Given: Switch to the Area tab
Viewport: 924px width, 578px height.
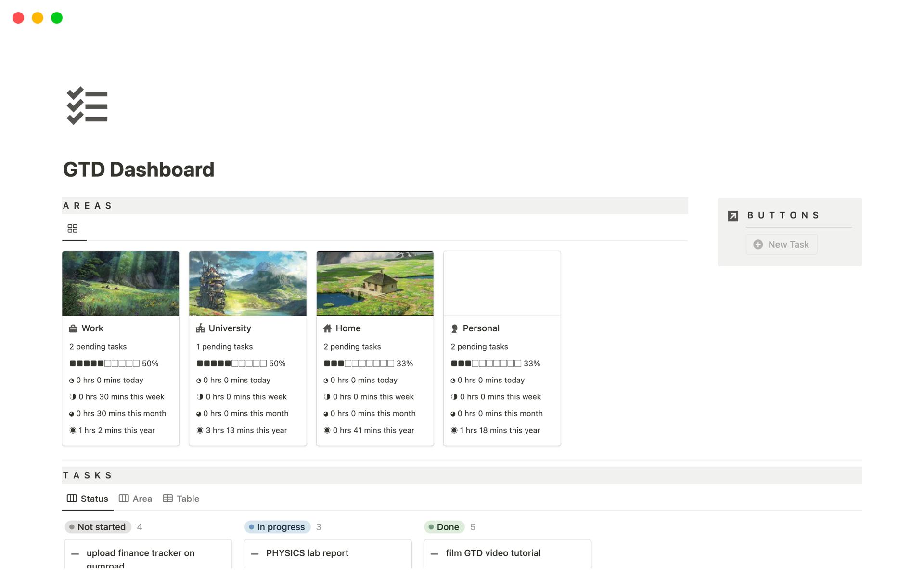Looking at the screenshot, I should tap(135, 499).
